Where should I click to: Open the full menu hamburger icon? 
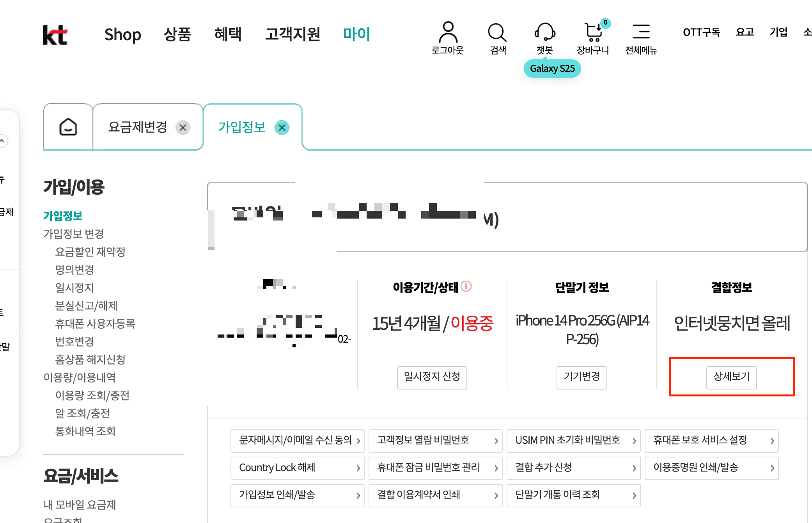641,32
